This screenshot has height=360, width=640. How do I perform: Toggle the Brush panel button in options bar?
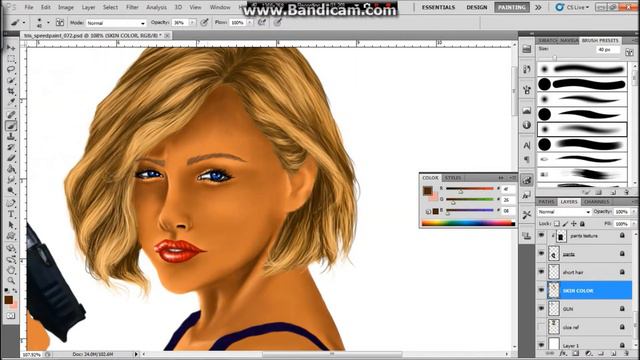click(x=60, y=23)
